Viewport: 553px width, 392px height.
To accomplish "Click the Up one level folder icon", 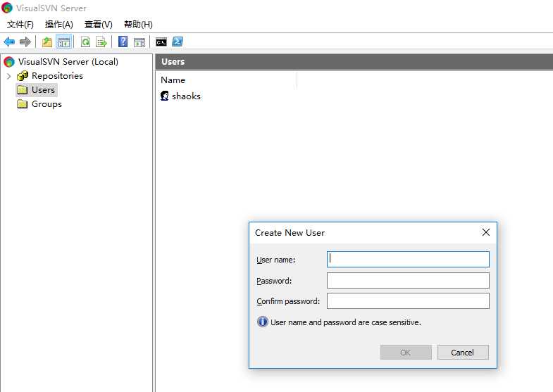I will coord(47,42).
